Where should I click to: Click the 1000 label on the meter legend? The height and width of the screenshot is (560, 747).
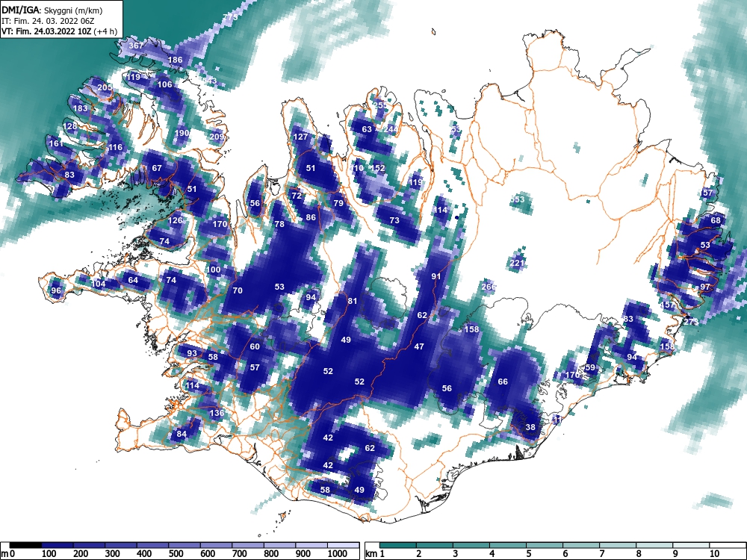[338, 553]
